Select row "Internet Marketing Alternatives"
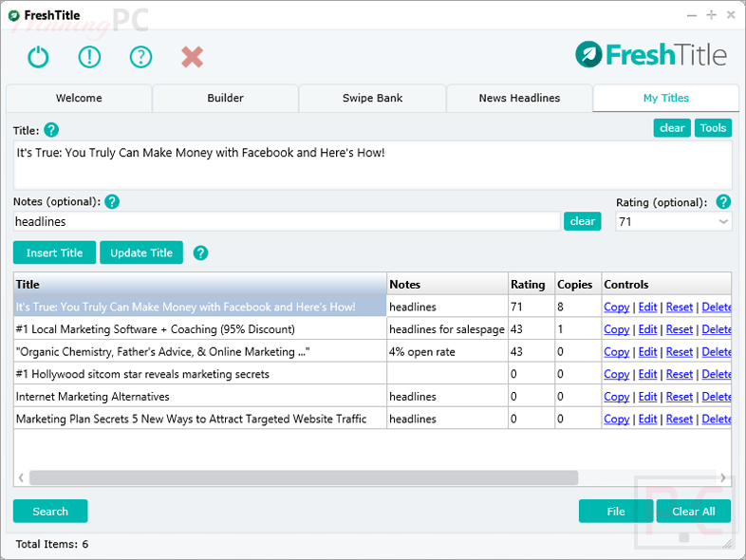Image resolution: width=746 pixels, height=560 pixels. click(372, 397)
